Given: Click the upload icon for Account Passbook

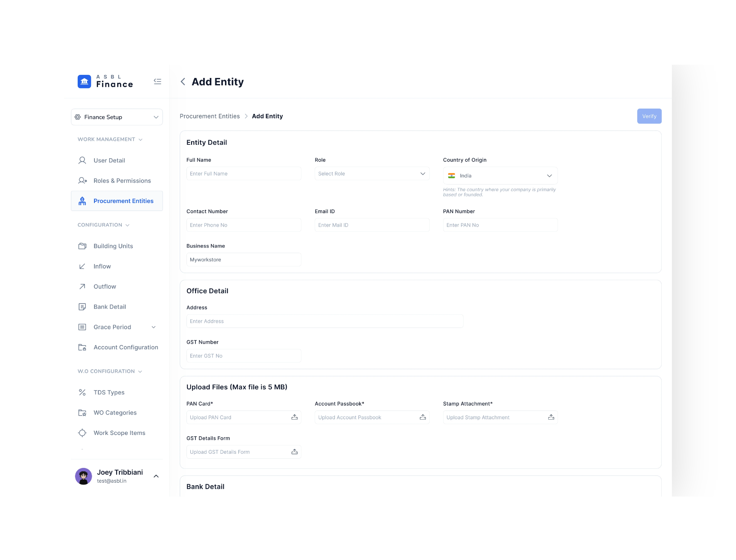Looking at the screenshot, I should [423, 417].
